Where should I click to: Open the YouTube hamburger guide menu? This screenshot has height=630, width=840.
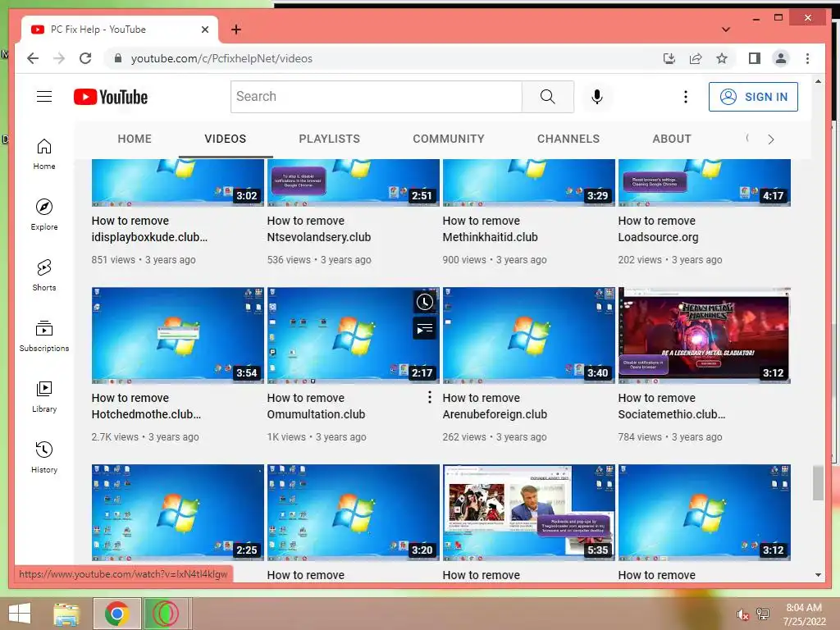(44, 97)
